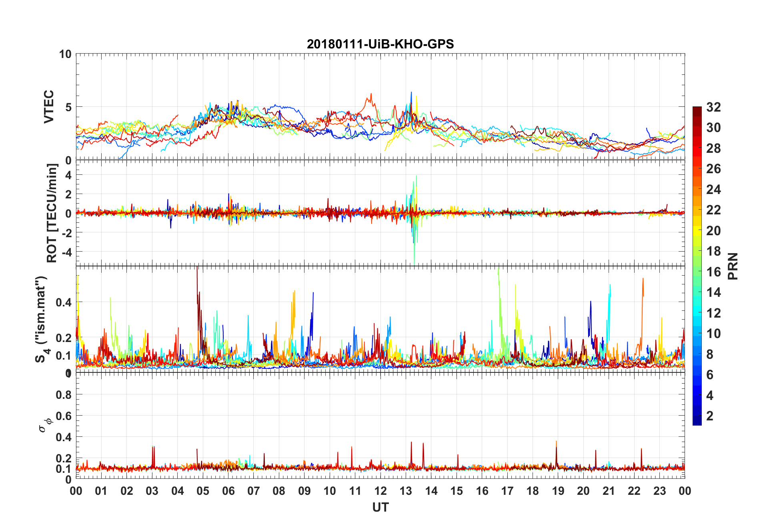Select colorbar tick label 8

[x=710, y=354]
